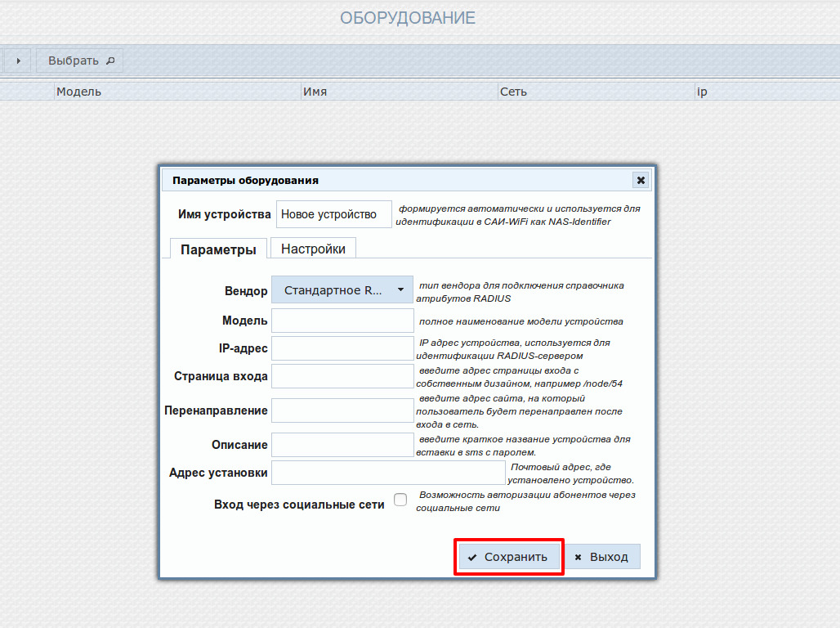Select the Параметры tab
The image size is (840, 628).
pyautogui.click(x=217, y=247)
